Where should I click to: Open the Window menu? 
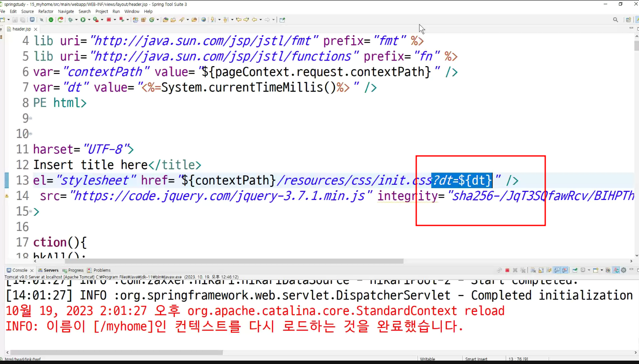(x=132, y=11)
